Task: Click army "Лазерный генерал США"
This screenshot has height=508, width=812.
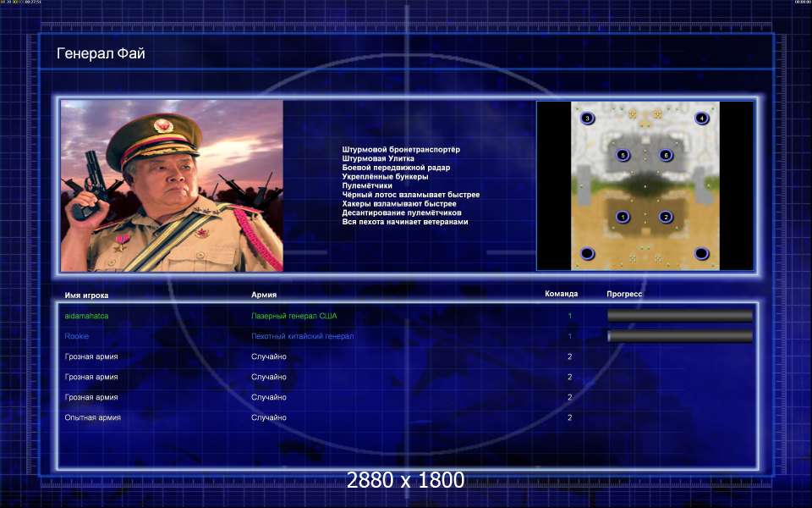Action: 294,316
